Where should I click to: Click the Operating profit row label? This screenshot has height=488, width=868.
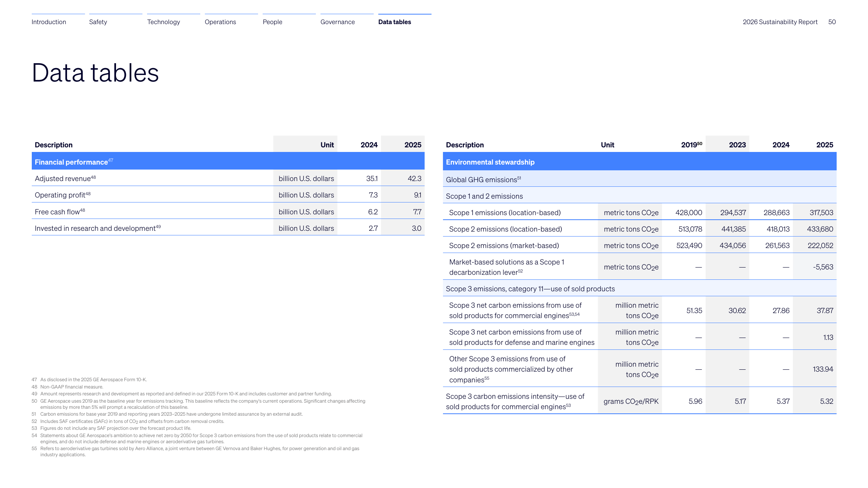click(62, 195)
